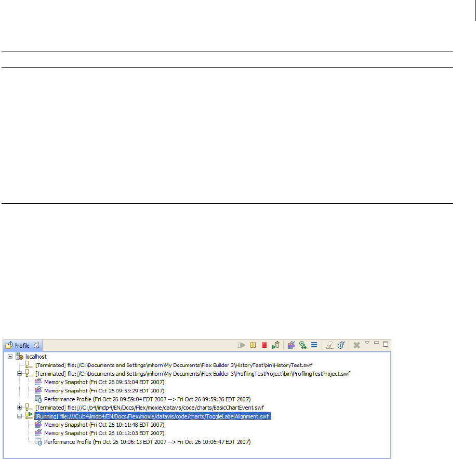Run the Garbage Collector icon
Screen dimensions: 476x459
[276, 345]
